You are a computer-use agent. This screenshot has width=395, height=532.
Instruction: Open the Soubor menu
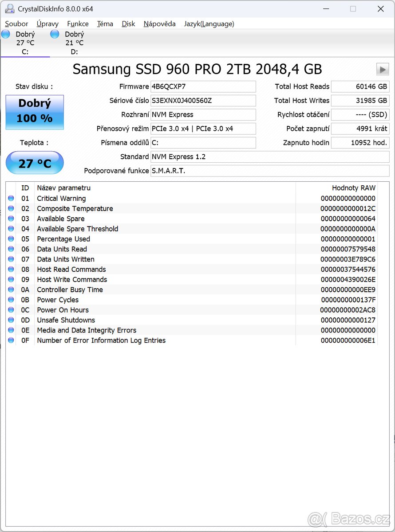click(x=16, y=24)
